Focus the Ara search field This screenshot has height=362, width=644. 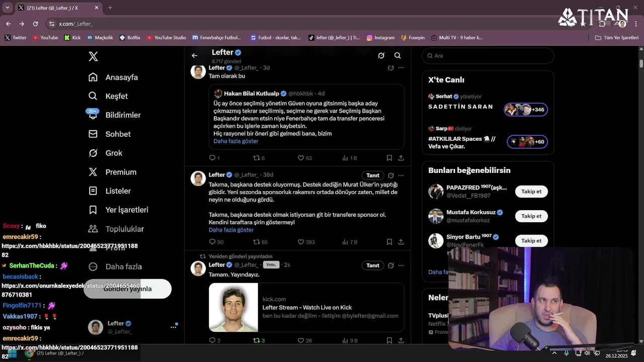point(488,56)
